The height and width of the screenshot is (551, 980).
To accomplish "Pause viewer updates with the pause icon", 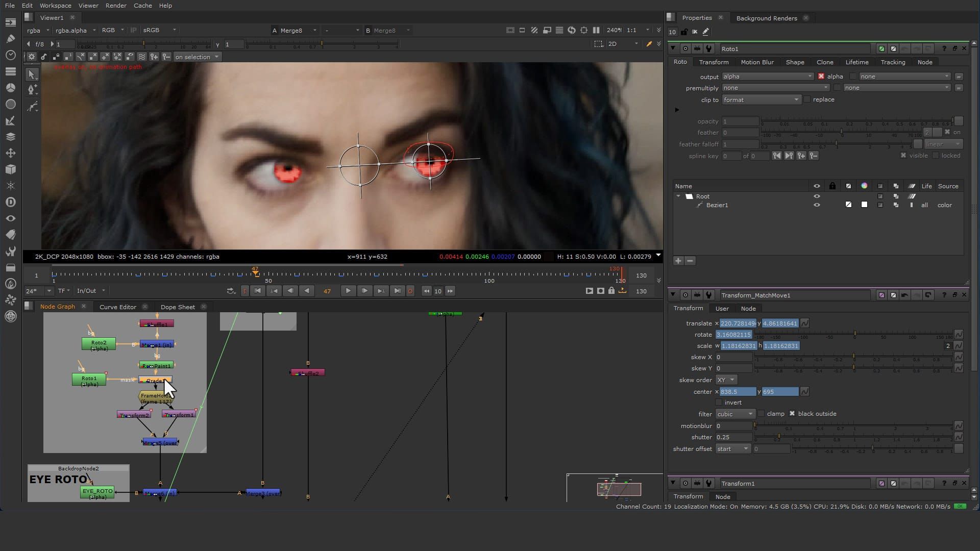I will pos(596,30).
